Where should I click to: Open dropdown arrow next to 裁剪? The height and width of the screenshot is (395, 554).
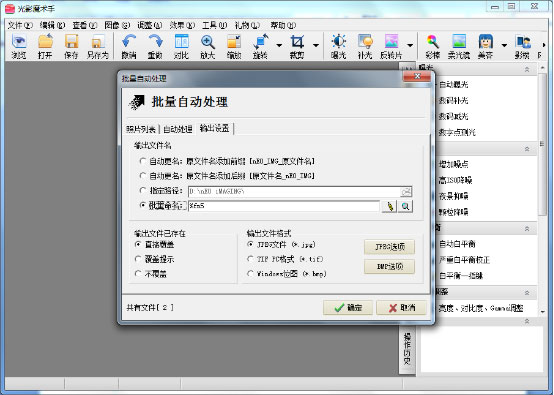pos(316,46)
